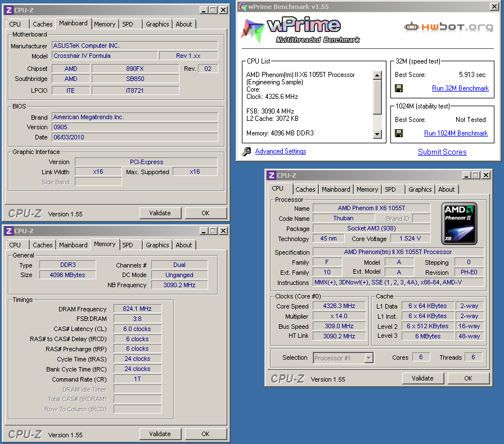Switch to the CPU tab in the Mainboard window
504x444 pixels.
click(15, 24)
